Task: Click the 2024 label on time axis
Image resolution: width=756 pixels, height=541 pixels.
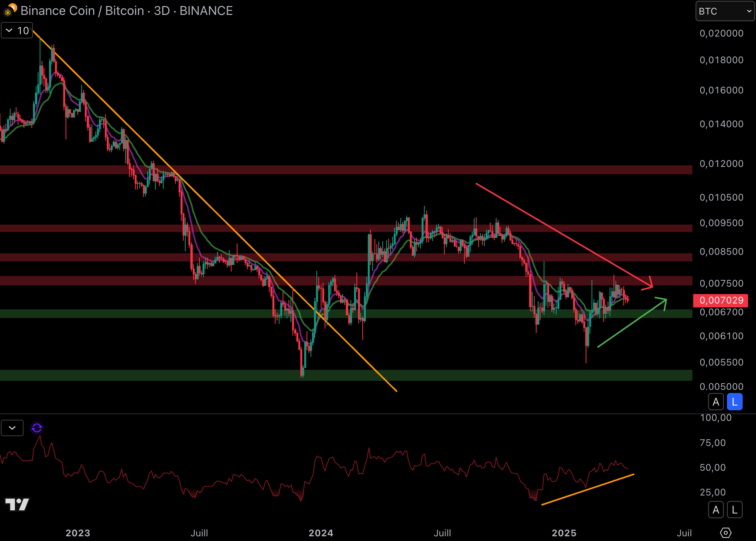Action: pos(321,533)
